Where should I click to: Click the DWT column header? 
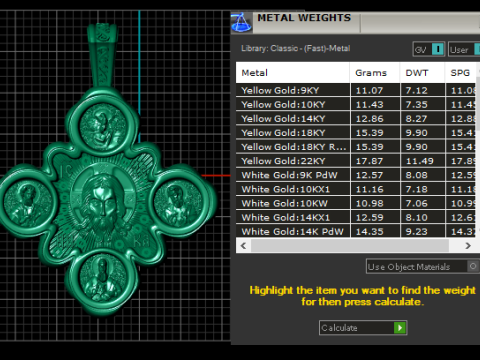(422, 72)
